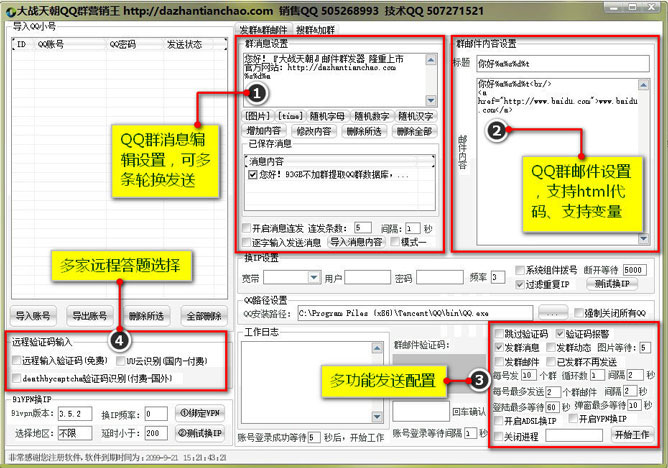Enable 发群动态 checkbox
Image resolution: width=668 pixels, height=468 pixels.
coord(550,347)
